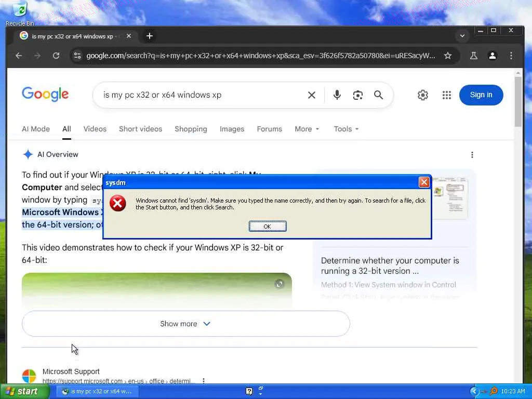Screen dimensions: 532x399
Task: Click the address bar URL
Action: [x=261, y=56]
